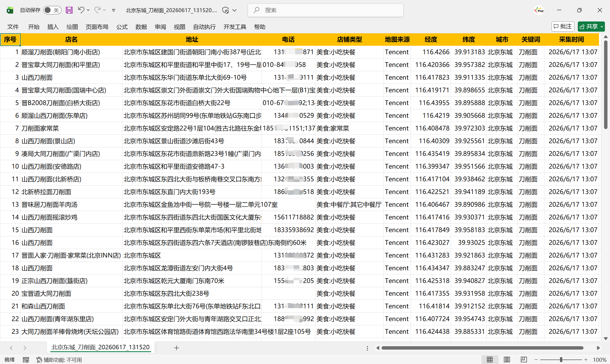Click the sheet tab bar options dots
The image size is (610, 364).
[x=367, y=348]
